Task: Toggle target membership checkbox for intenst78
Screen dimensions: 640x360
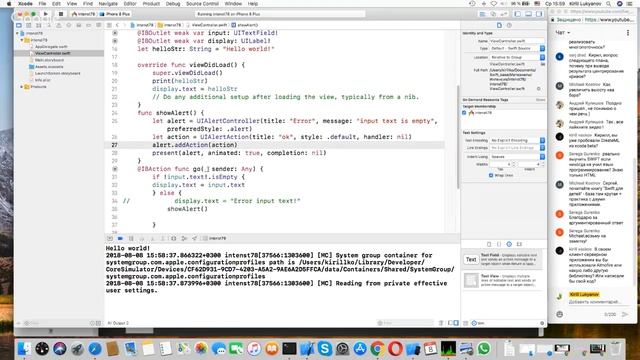Action: click(464, 113)
